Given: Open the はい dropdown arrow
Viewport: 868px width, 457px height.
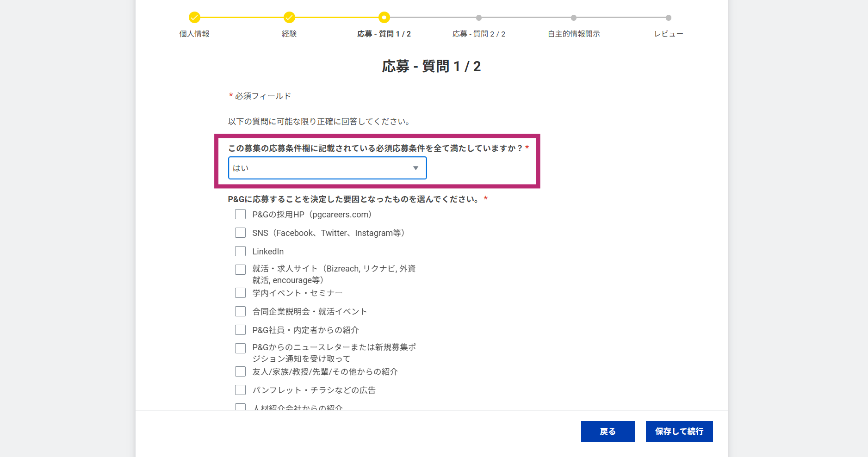Looking at the screenshot, I should [415, 168].
